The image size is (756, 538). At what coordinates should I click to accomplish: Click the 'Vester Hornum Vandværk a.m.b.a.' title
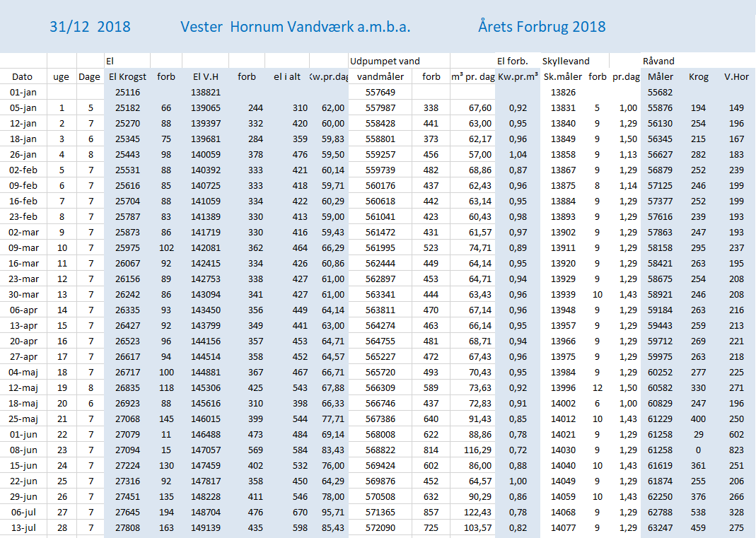click(295, 27)
